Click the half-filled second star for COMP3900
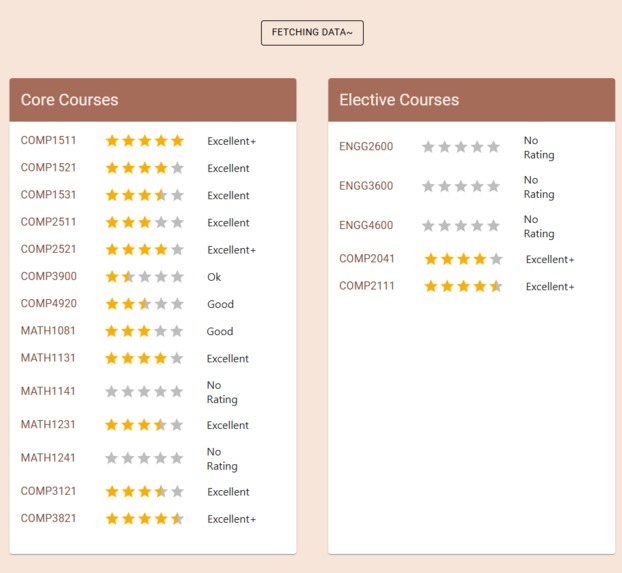The width and height of the screenshot is (622, 573). tap(129, 277)
